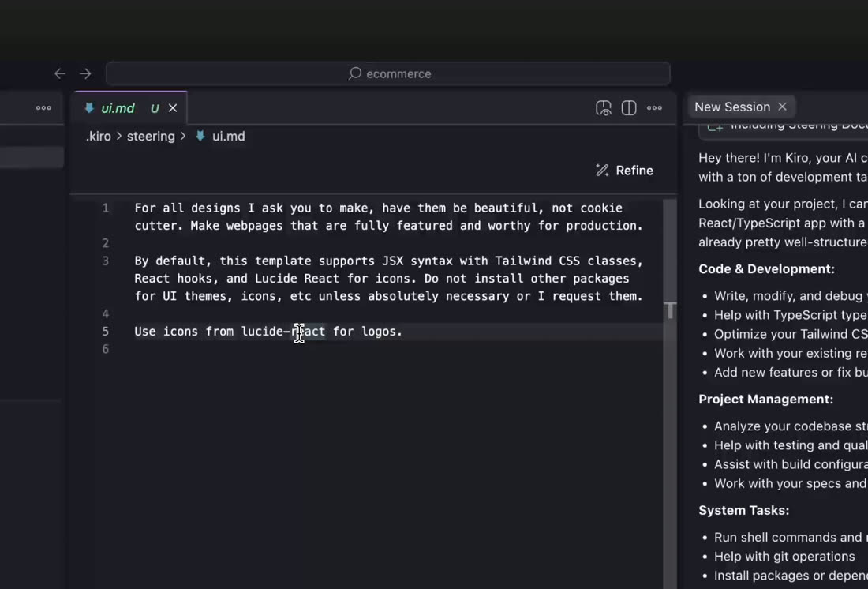Open .kiro in the breadcrumb
Screen dimensions: 868x589
click(x=98, y=137)
